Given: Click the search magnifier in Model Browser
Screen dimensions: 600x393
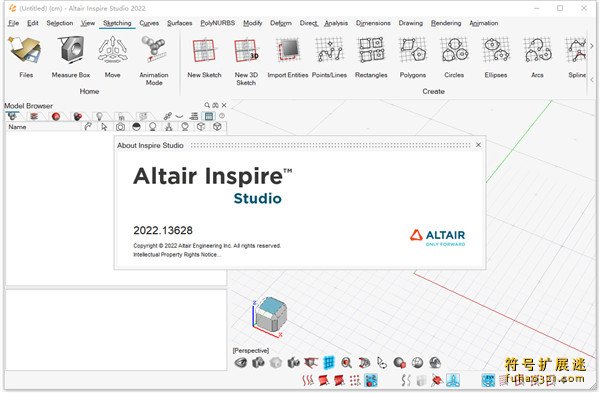Looking at the screenshot, I should [207, 105].
